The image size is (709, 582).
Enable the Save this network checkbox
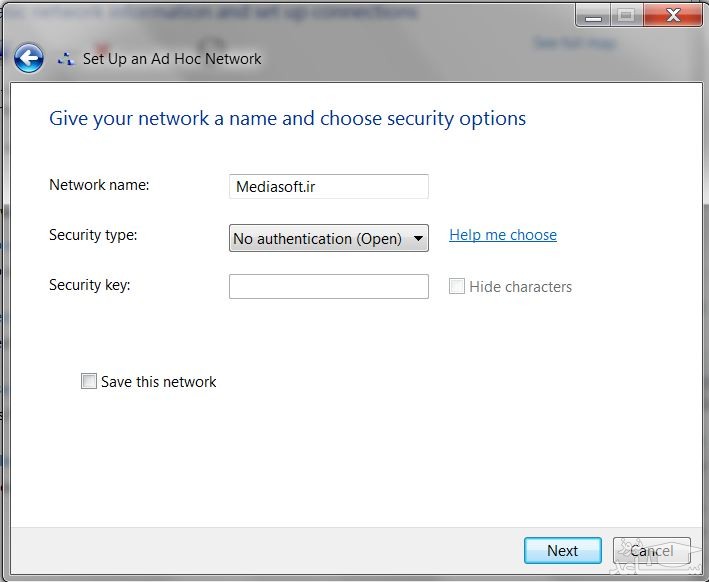point(89,381)
